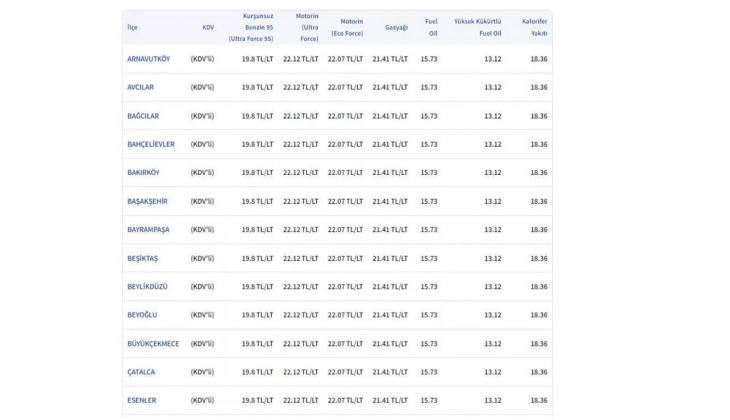730x420 pixels.
Task: Select the Motorin (Ultra Force) column header
Action: click(306, 27)
